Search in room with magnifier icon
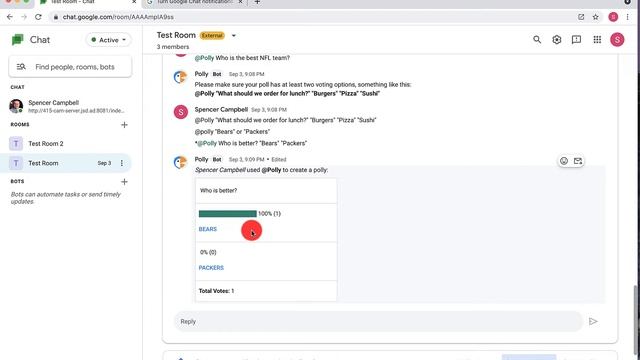The height and width of the screenshot is (360, 640). (x=537, y=40)
